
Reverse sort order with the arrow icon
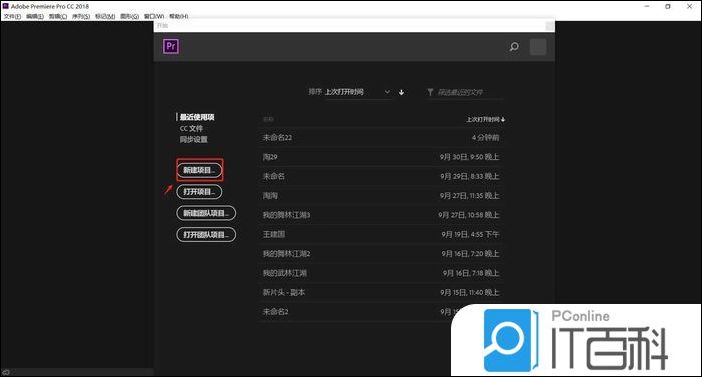pos(402,92)
